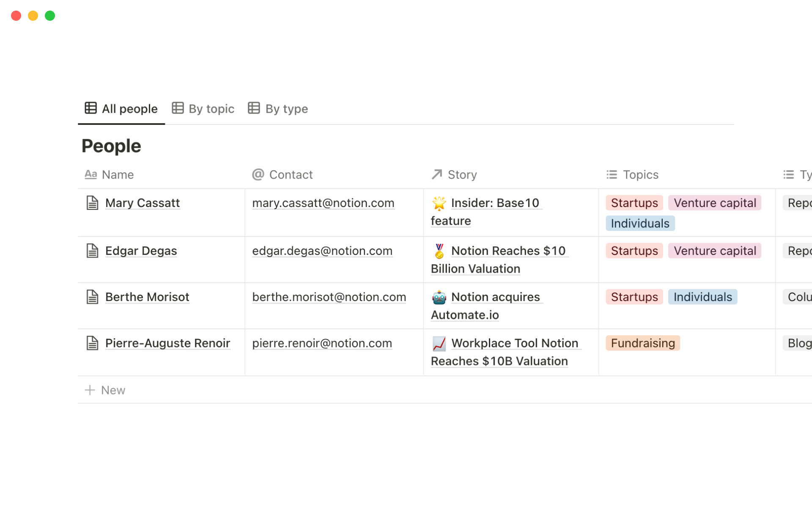Screen dimensions: 812x508
Task: Click the Fundraising topic tag
Action: (642, 343)
